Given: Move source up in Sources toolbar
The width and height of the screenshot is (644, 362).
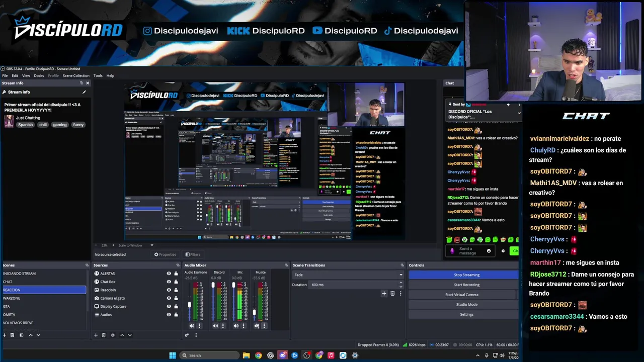Looking at the screenshot, I should click(x=122, y=335).
